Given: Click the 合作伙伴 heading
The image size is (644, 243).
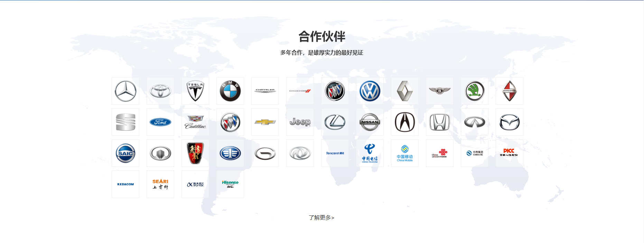Looking at the screenshot, I should (x=322, y=36).
